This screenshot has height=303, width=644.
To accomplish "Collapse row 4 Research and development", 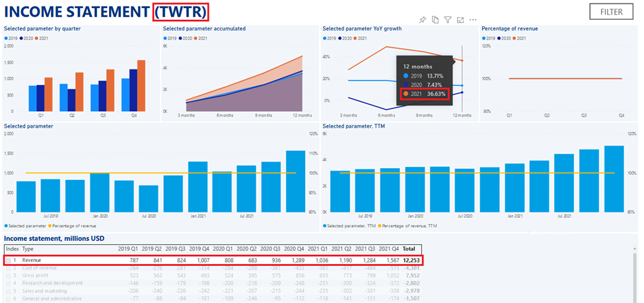I will pyautogui.click(x=8, y=283).
